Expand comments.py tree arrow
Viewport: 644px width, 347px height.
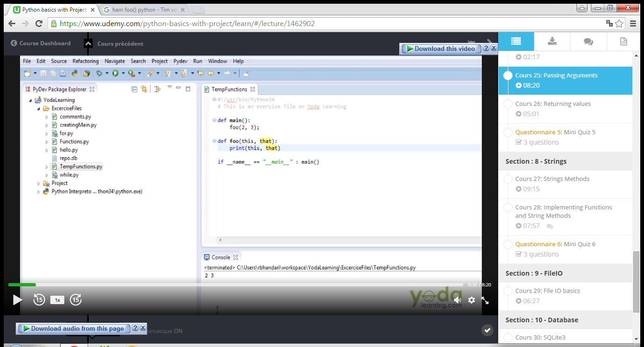47,117
